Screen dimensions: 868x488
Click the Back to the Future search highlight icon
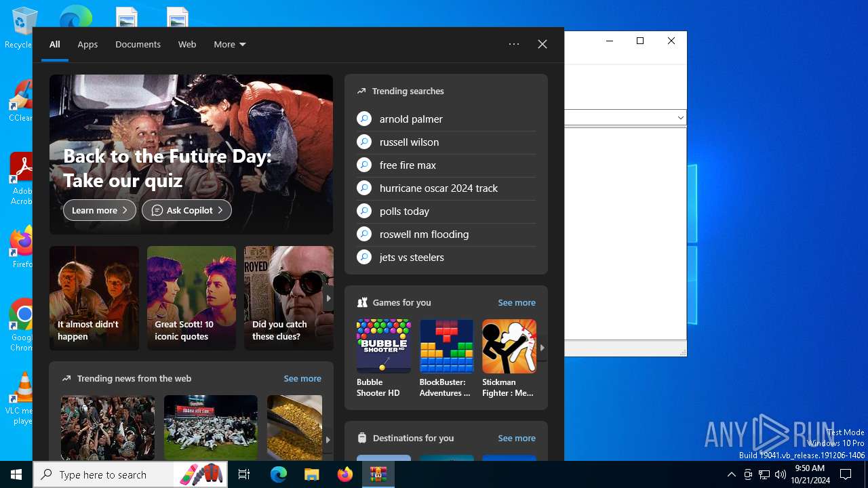(x=201, y=474)
